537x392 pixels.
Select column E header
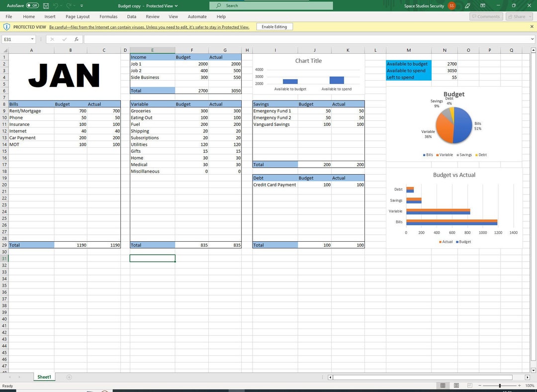[x=153, y=50]
